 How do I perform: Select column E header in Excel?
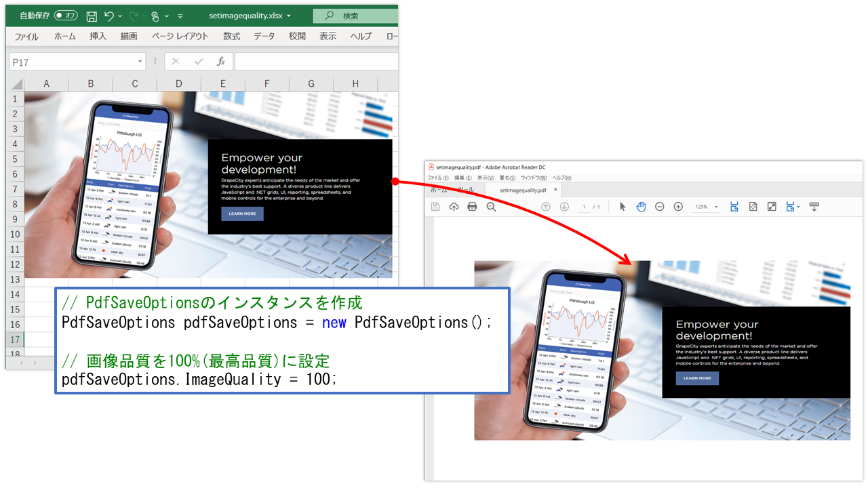click(223, 83)
